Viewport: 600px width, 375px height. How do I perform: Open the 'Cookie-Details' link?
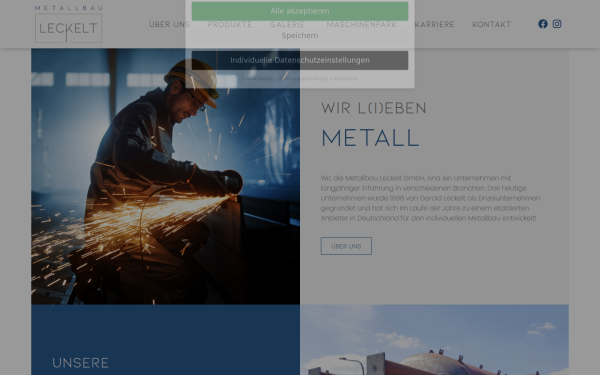point(258,78)
